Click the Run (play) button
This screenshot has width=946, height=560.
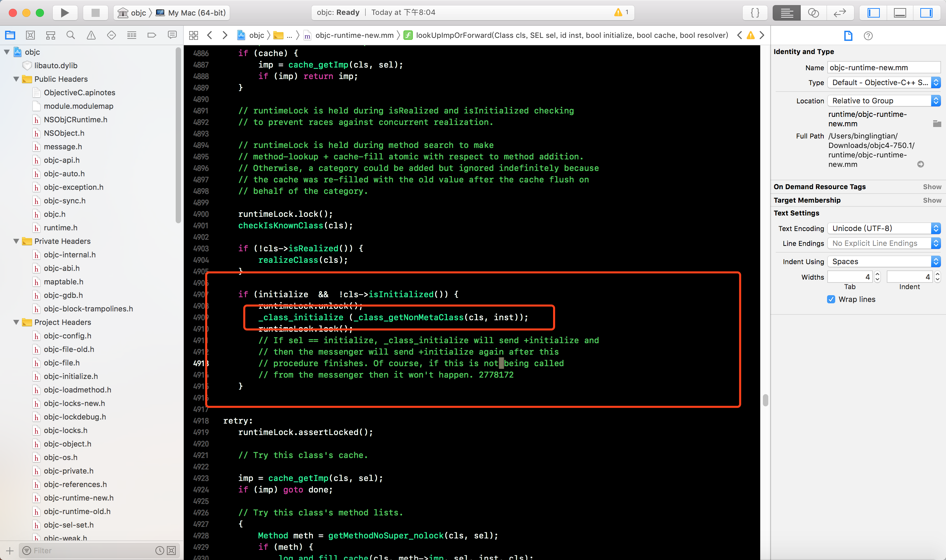coord(65,12)
